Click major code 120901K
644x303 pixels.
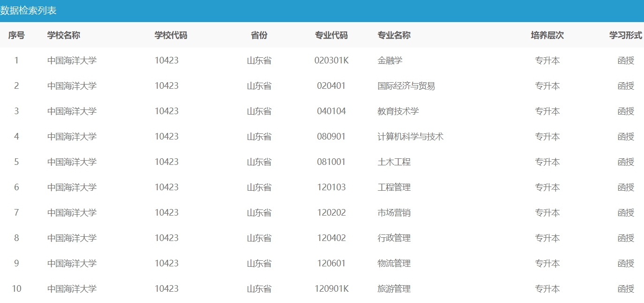332,289
